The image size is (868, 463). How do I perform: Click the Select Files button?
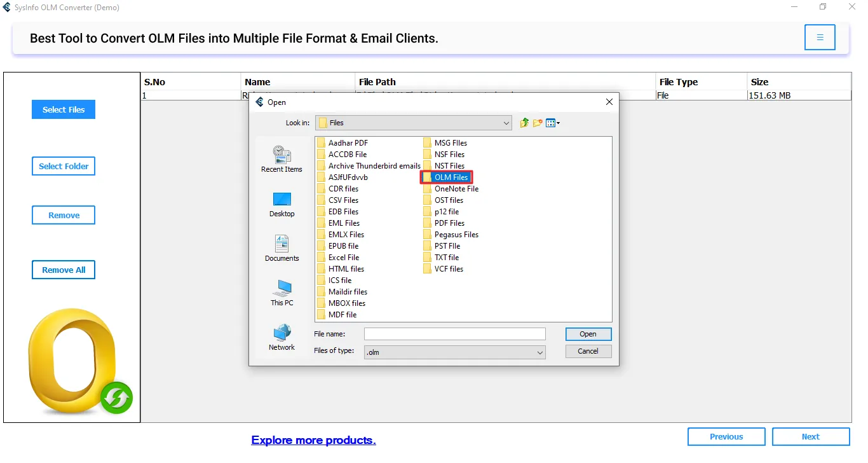click(64, 109)
